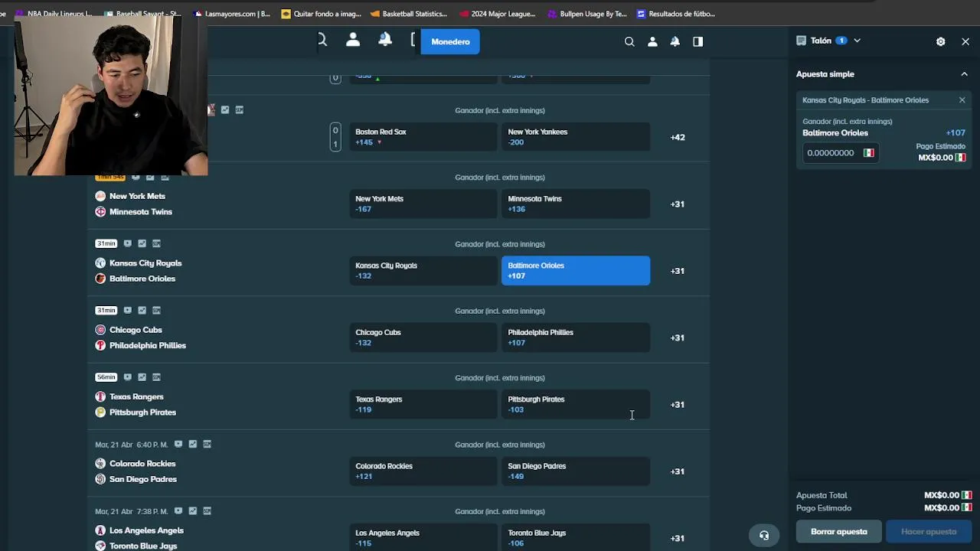Select Texas Rangers -119 odds
The height and width of the screenshot is (551, 980).
pos(423,404)
